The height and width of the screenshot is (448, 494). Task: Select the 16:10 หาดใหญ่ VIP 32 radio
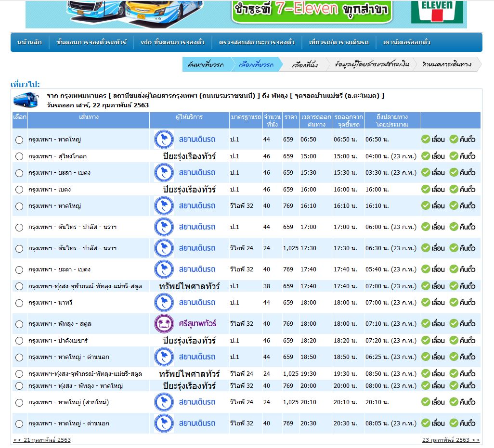[19, 206]
